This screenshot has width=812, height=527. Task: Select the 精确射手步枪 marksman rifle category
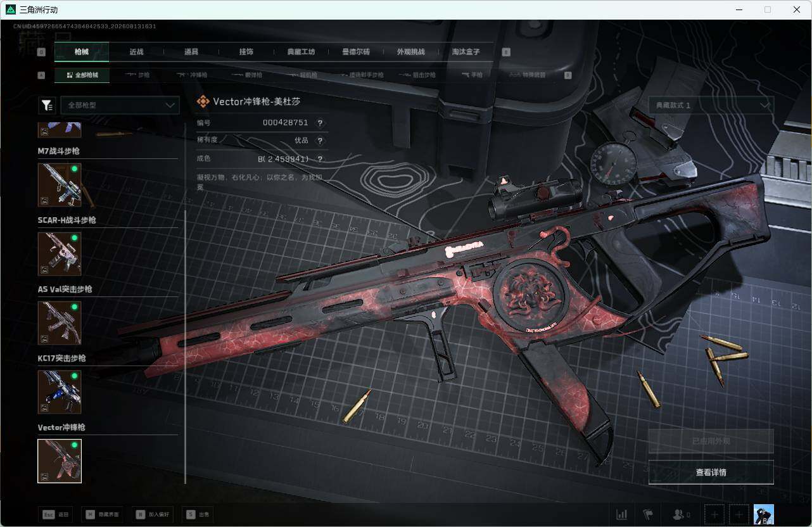pos(362,75)
